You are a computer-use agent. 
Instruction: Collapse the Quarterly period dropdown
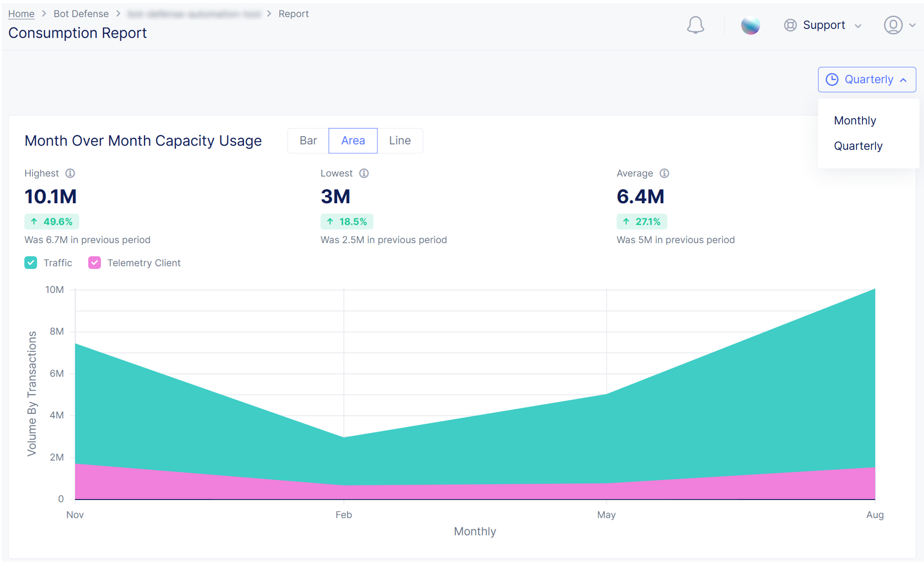coord(903,80)
